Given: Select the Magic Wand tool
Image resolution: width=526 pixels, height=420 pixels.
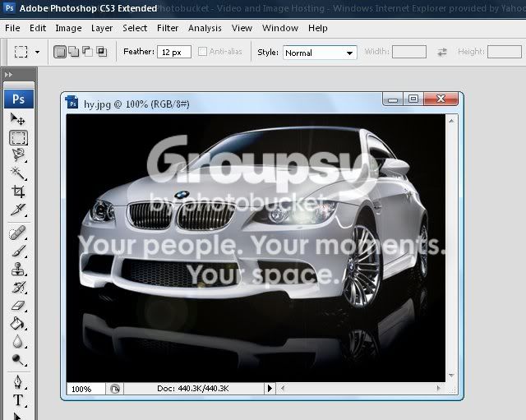Looking at the screenshot, I should pyautogui.click(x=18, y=173).
